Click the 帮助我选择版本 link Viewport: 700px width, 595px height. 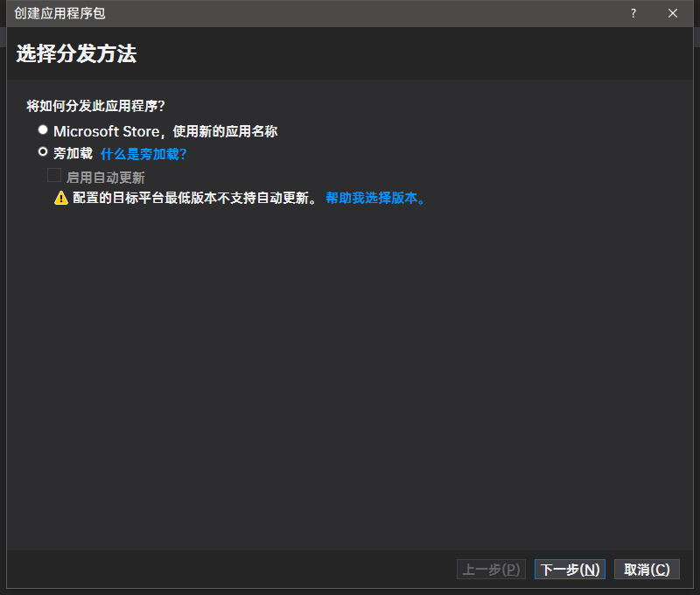coord(374,198)
